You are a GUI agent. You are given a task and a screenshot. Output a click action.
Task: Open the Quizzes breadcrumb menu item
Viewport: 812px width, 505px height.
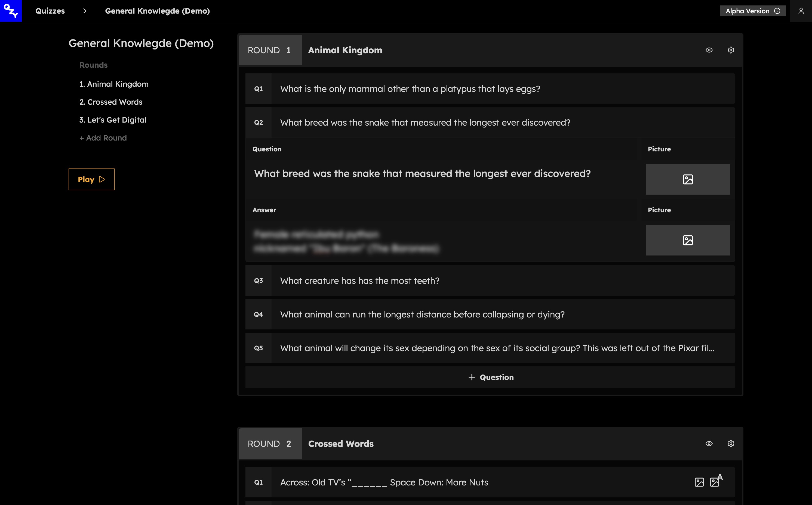[x=50, y=11]
